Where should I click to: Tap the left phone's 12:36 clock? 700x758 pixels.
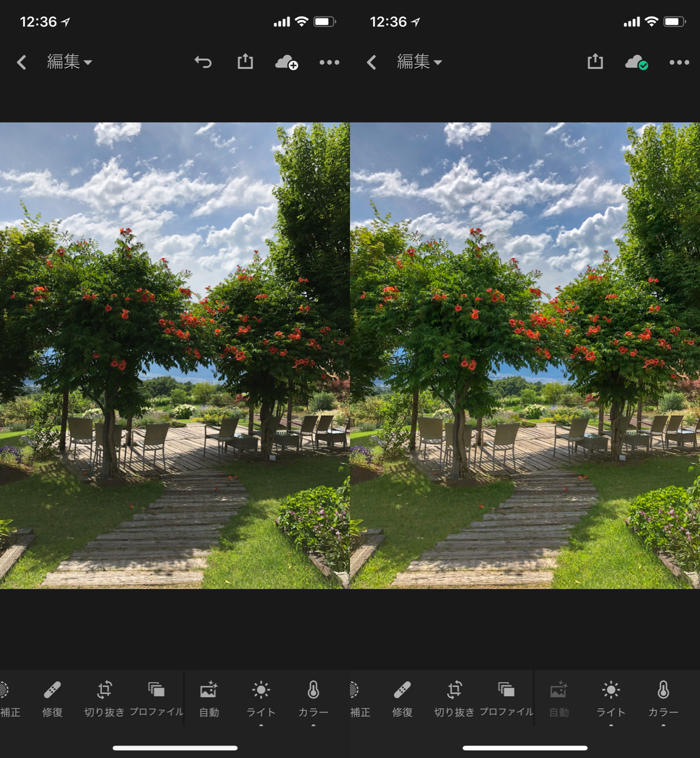coord(38,22)
